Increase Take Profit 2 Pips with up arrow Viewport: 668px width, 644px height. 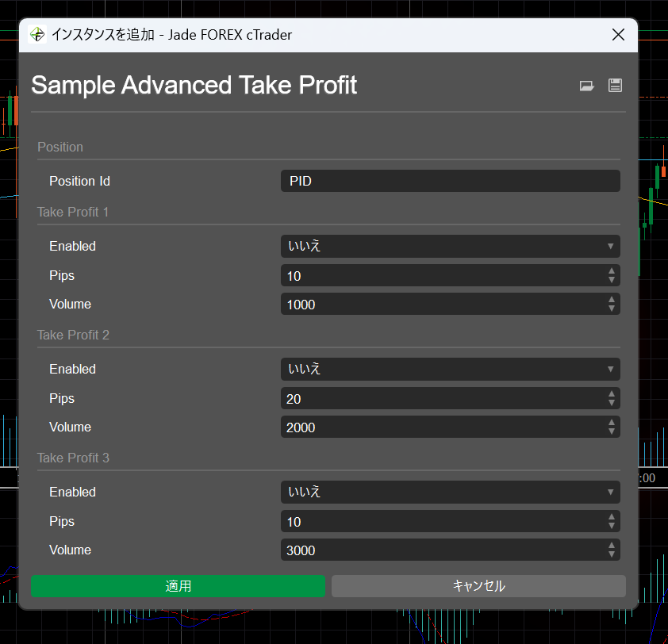612,394
